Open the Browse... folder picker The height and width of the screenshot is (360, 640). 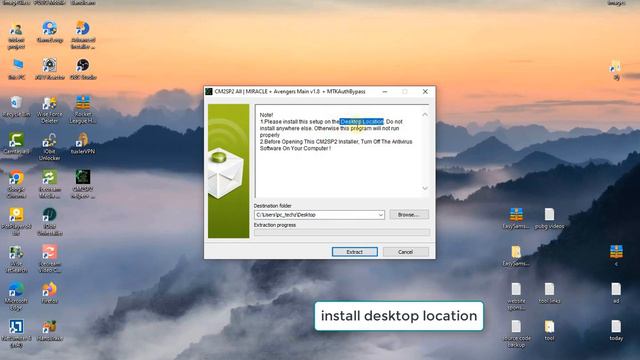(409, 215)
